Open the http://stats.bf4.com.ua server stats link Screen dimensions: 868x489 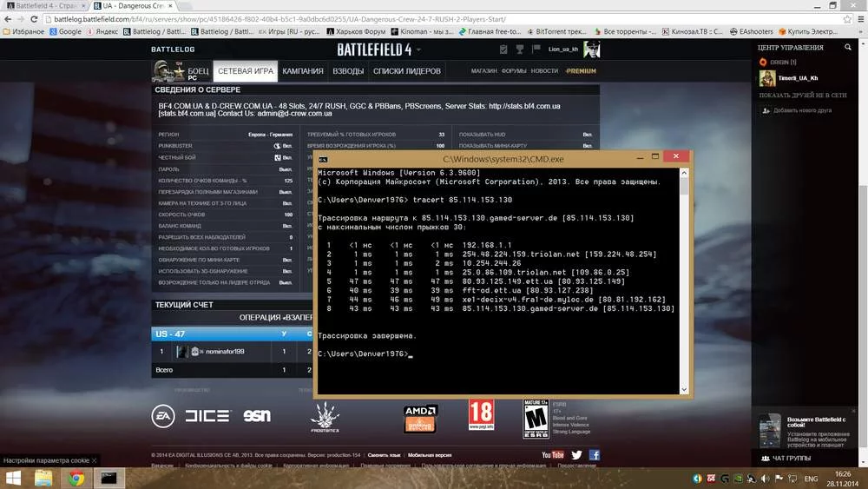524,106
